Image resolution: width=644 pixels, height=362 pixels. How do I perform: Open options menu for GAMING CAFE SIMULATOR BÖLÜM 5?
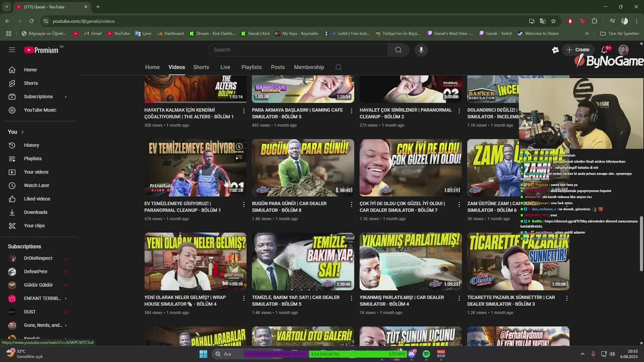[351, 111]
